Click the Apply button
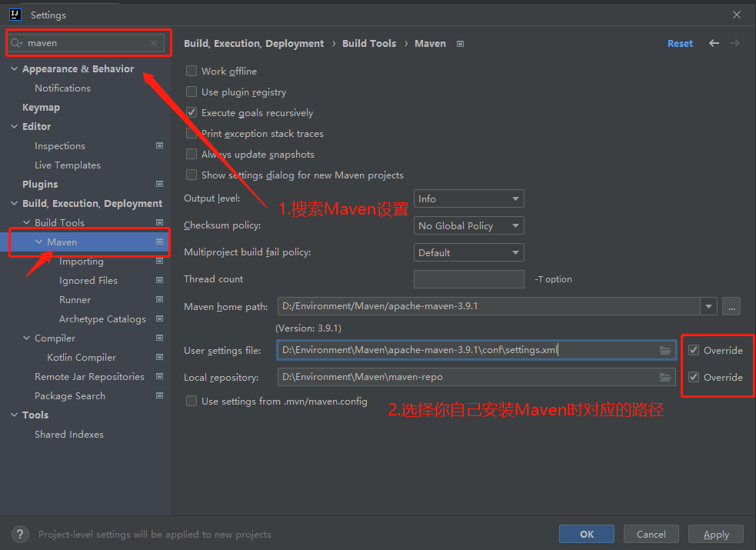This screenshot has height=550, width=756. click(716, 534)
